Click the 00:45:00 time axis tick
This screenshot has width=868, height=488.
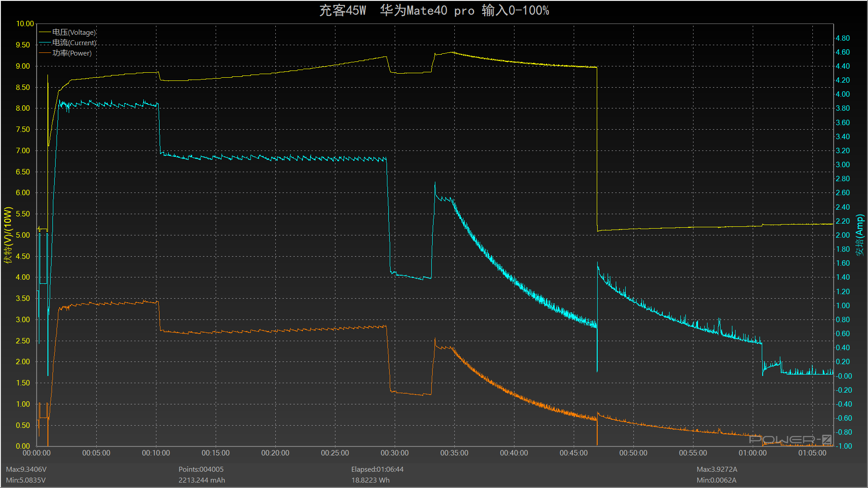click(574, 453)
